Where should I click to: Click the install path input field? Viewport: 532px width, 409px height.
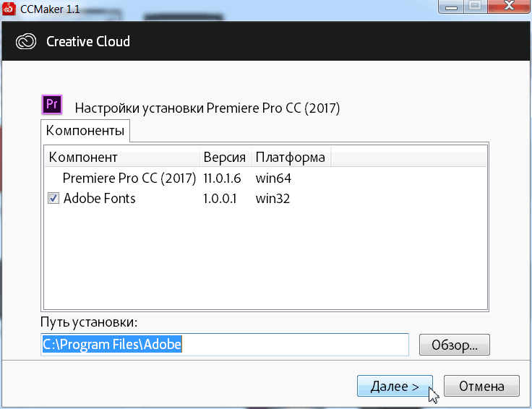coord(224,345)
